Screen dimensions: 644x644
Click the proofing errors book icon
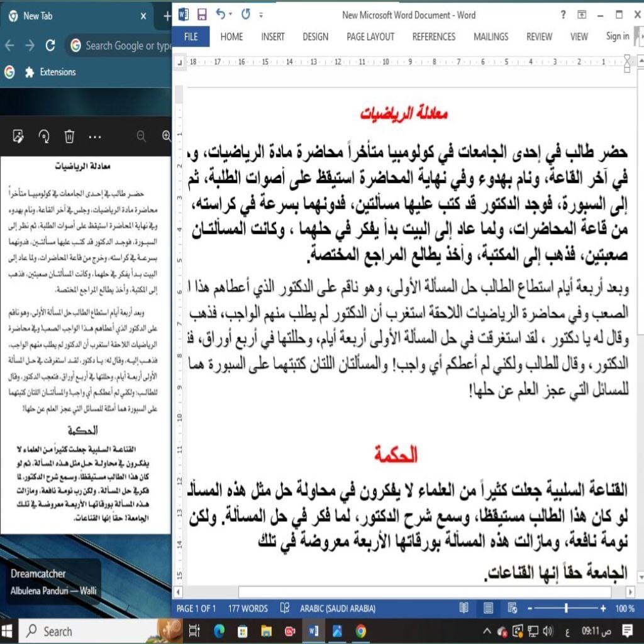click(284, 608)
